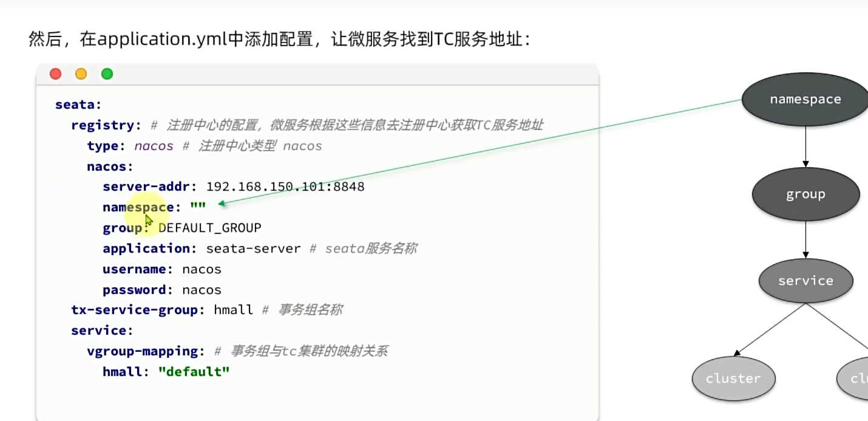Click the comment '# seata服务名称'
The image size is (868, 421).
(362, 248)
